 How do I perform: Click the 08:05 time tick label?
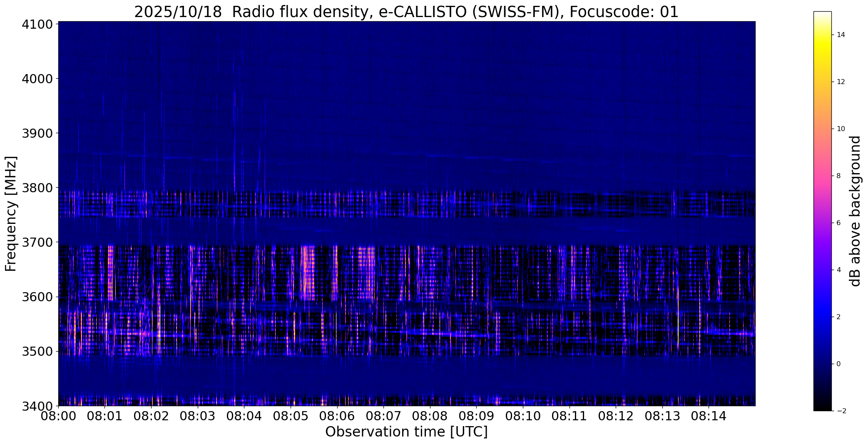(291, 416)
